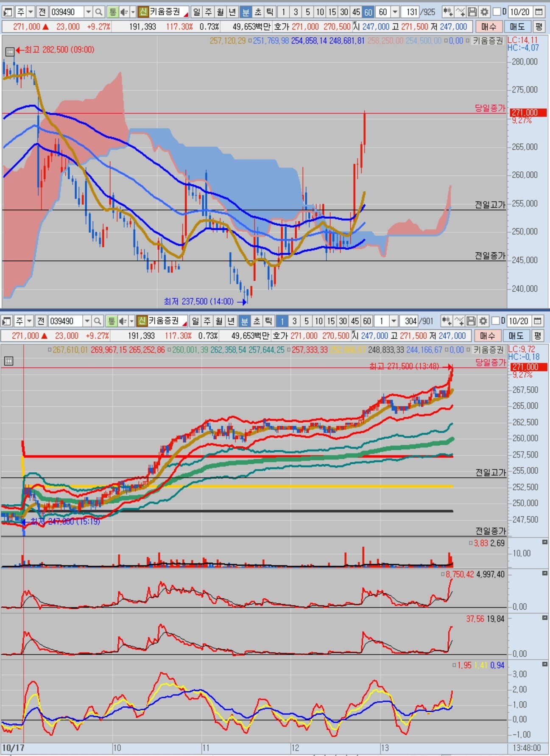
Task: Switch the upper chart to the 월 (monthly) tab
Action: (x=220, y=12)
